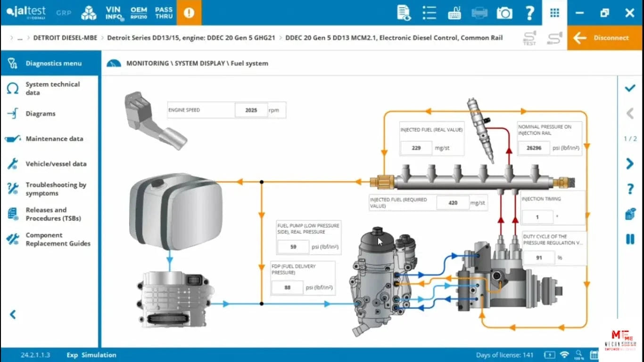The height and width of the screenshot is (362, 644).
Task: Open VIN INFO tool
Action: (x=114, y=13)
